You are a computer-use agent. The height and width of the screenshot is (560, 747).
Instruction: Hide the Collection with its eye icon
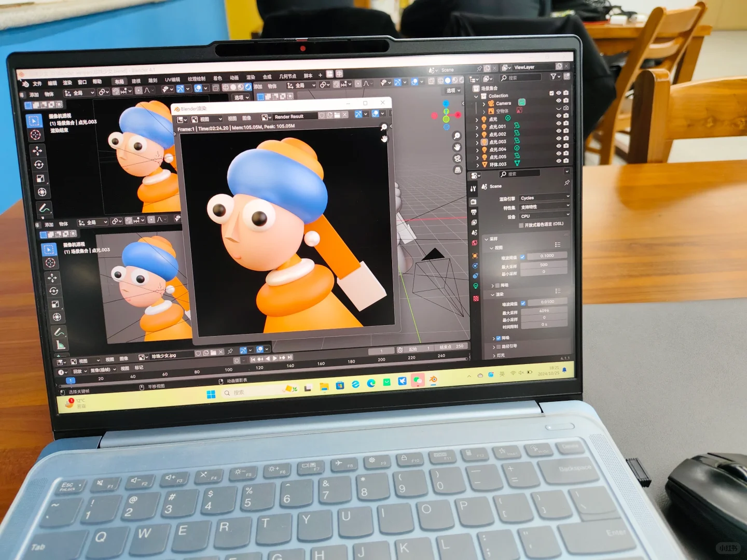[x=559, y=93]
